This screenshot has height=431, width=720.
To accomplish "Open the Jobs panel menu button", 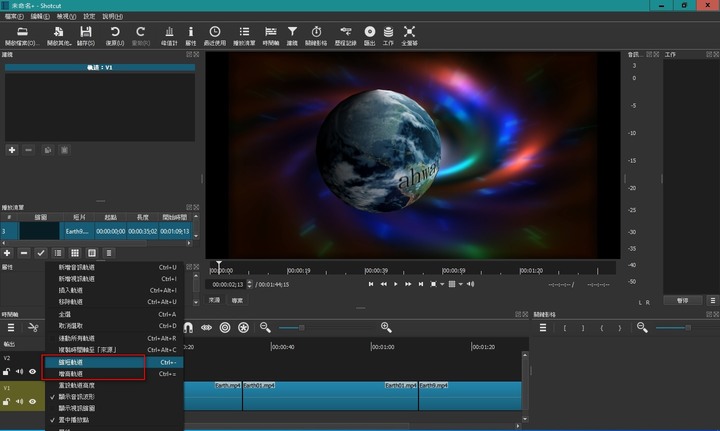I will point(712,301).
